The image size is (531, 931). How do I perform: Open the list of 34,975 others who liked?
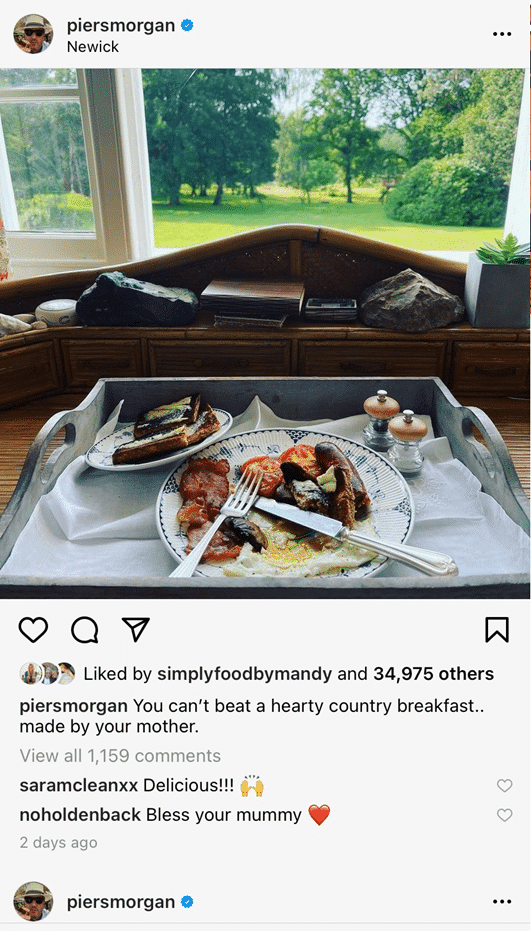[x=433, y=674]
